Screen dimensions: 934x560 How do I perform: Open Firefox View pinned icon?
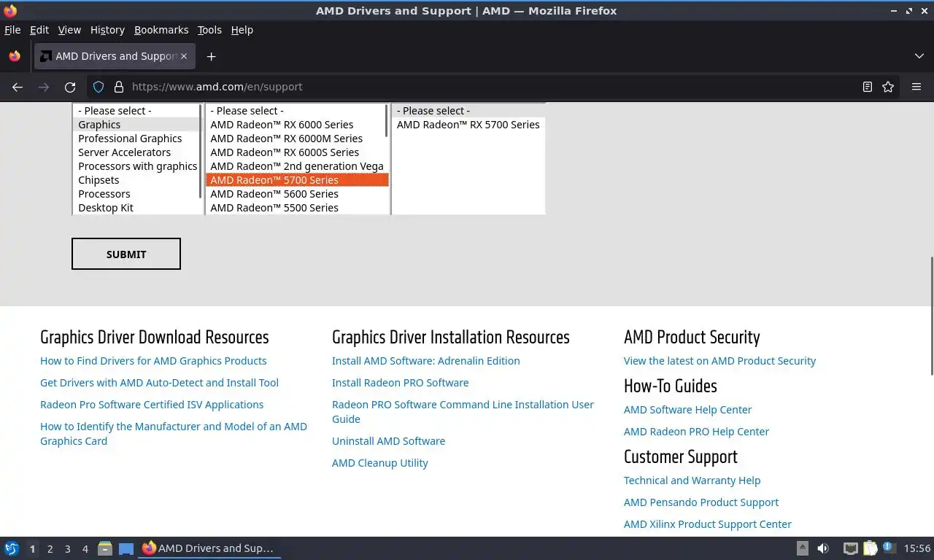coord(15,56)
